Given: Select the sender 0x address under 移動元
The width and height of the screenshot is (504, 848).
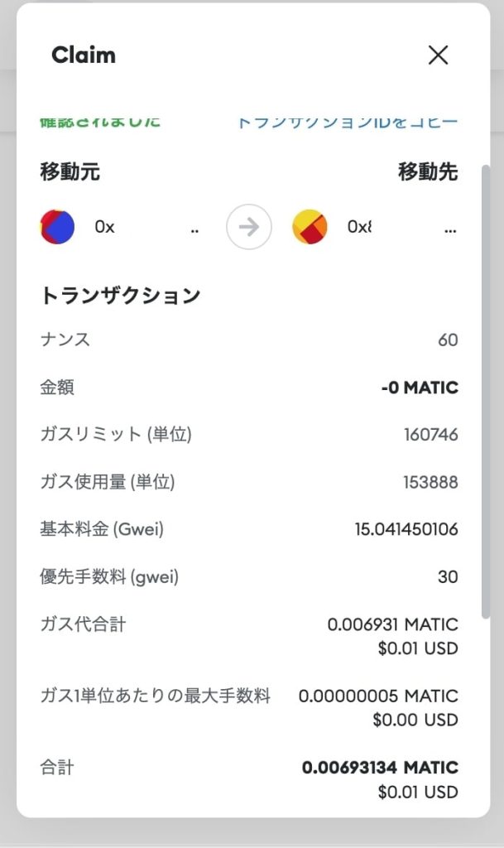Looking at the screenshot, I should coord(103,226).
